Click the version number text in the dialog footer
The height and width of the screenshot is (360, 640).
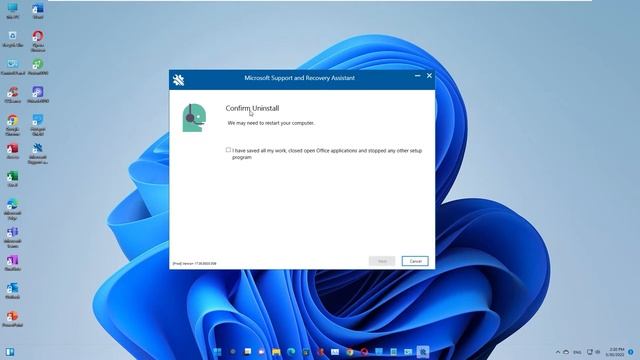[194, 264]
